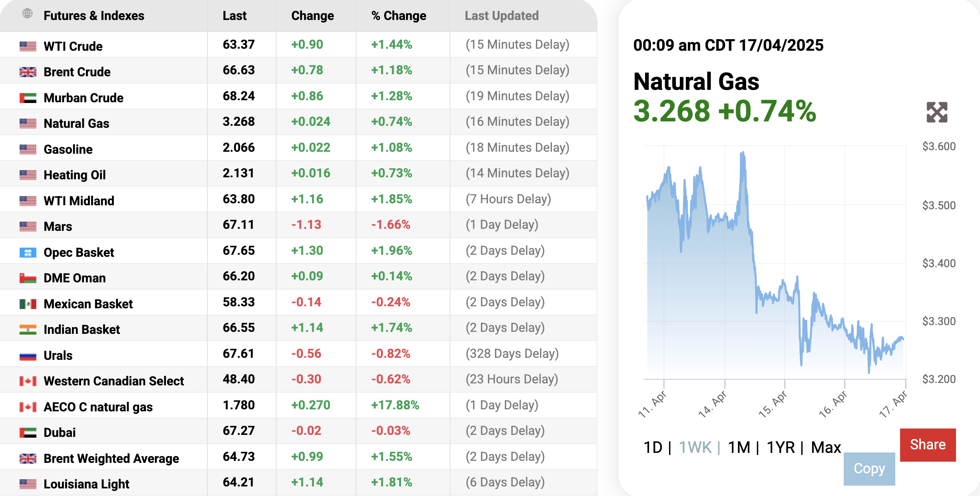Click the globe icon beside Futures & Indexes
The height and width of the screenshot is (496, 980).
coord(27,14)
